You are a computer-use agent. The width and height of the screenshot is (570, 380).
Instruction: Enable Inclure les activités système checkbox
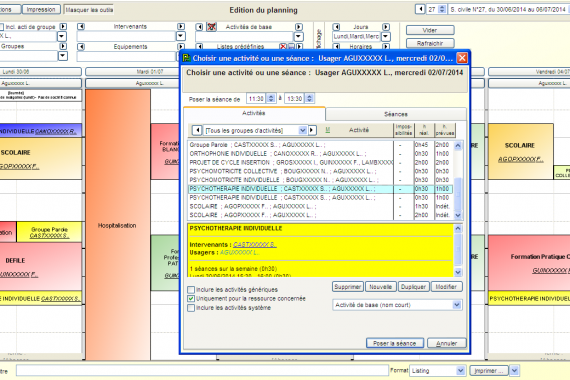click(x=191, y=308)
